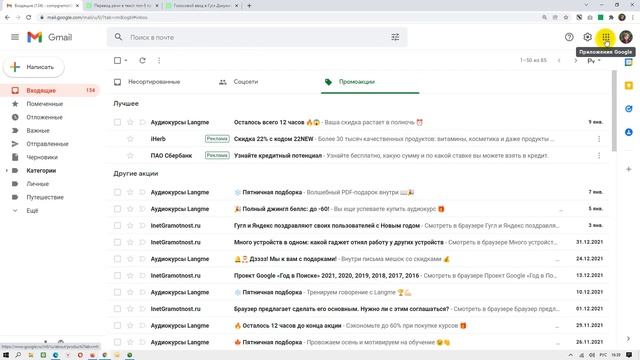The height and width of the screenshot is (360, 640).
Task: Open the Tasks side panel icon
Action: (629, 109)
